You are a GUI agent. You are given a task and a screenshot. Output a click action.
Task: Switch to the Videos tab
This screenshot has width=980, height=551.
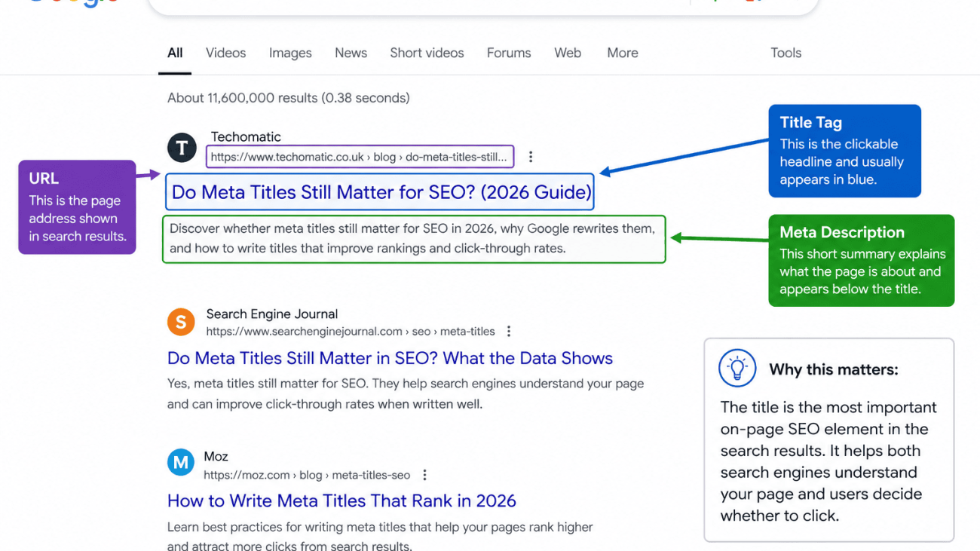click(225, 53)
